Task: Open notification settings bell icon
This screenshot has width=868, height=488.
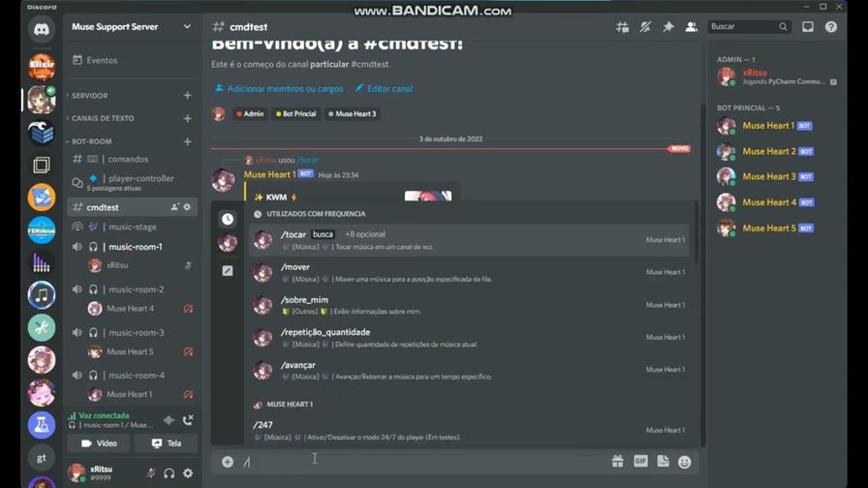Action: 645,26
